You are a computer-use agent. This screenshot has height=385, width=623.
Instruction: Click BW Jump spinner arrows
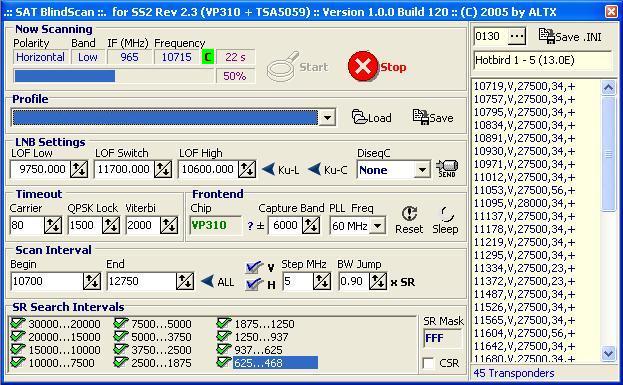point(378,281)
